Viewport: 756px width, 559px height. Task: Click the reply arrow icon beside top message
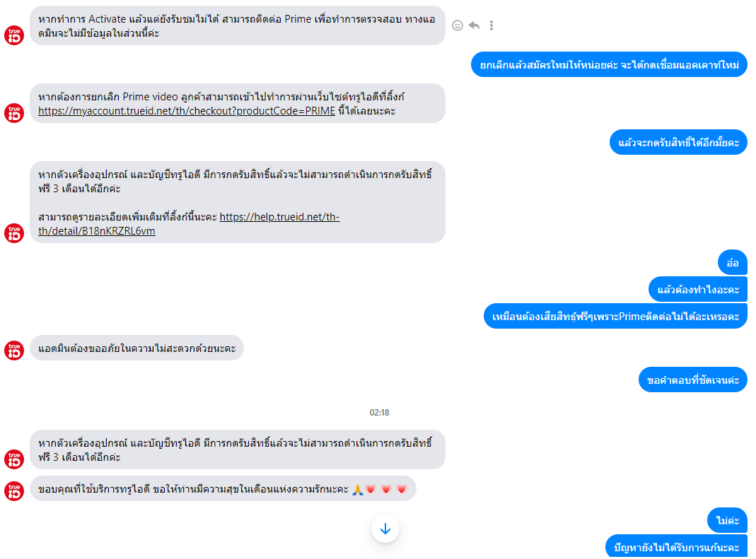point(475,25)
